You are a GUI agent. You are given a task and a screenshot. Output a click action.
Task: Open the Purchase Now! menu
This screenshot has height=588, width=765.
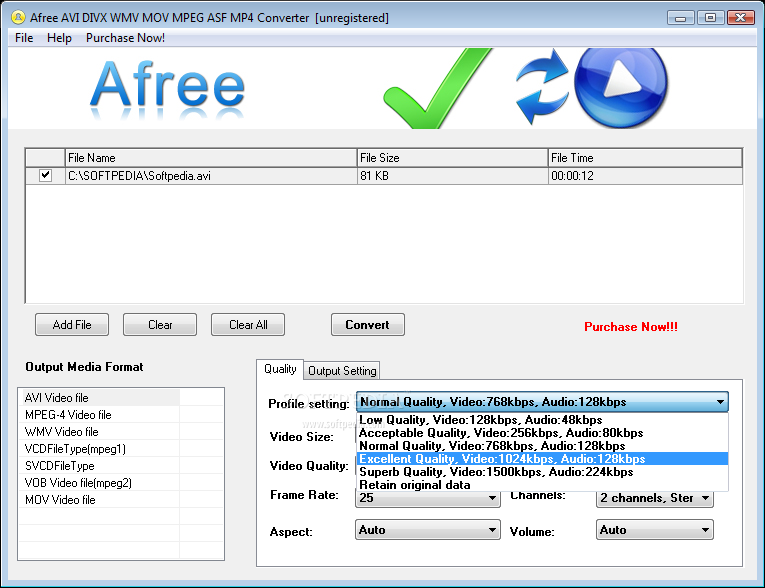pos(125,38)
